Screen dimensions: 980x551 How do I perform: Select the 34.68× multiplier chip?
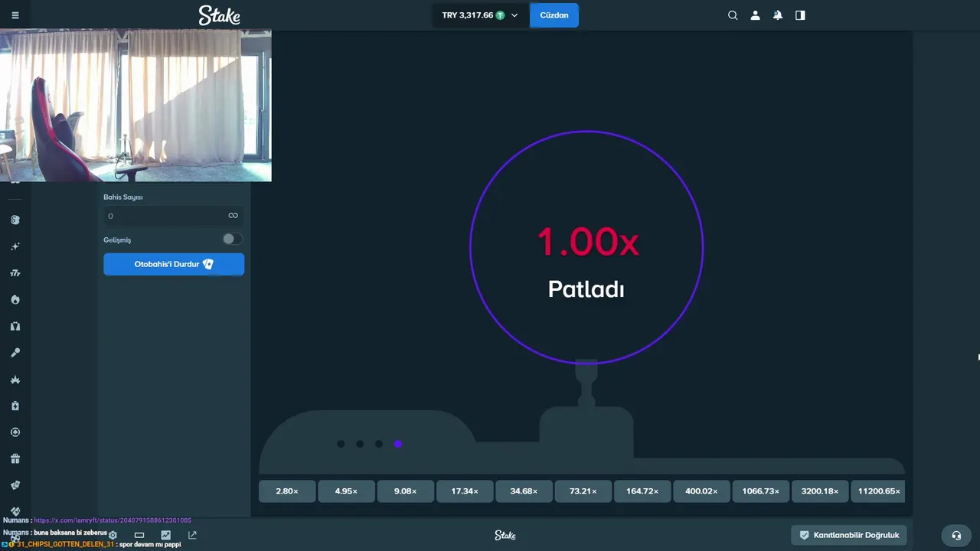pyautogui.click(x=524, y=491)
